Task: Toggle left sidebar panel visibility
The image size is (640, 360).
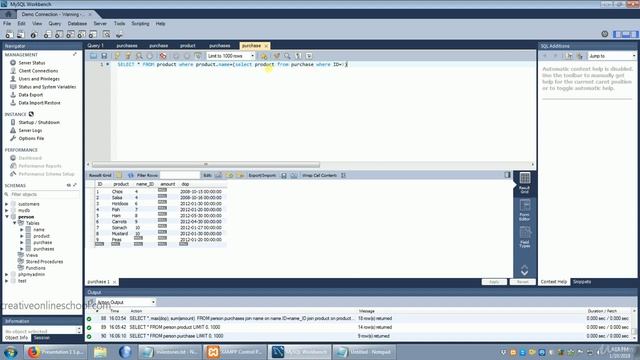Action: point(618,34)
